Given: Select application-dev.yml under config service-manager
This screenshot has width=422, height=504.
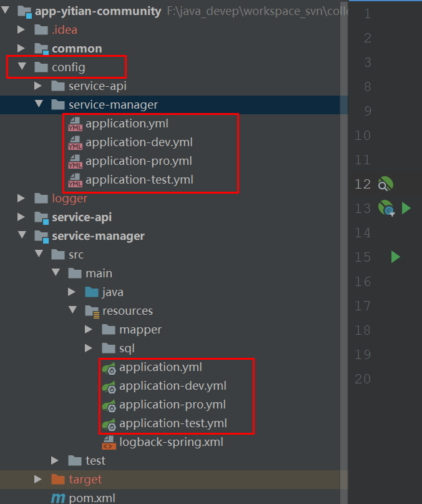Looking at the screenshot, I should 139,142.
